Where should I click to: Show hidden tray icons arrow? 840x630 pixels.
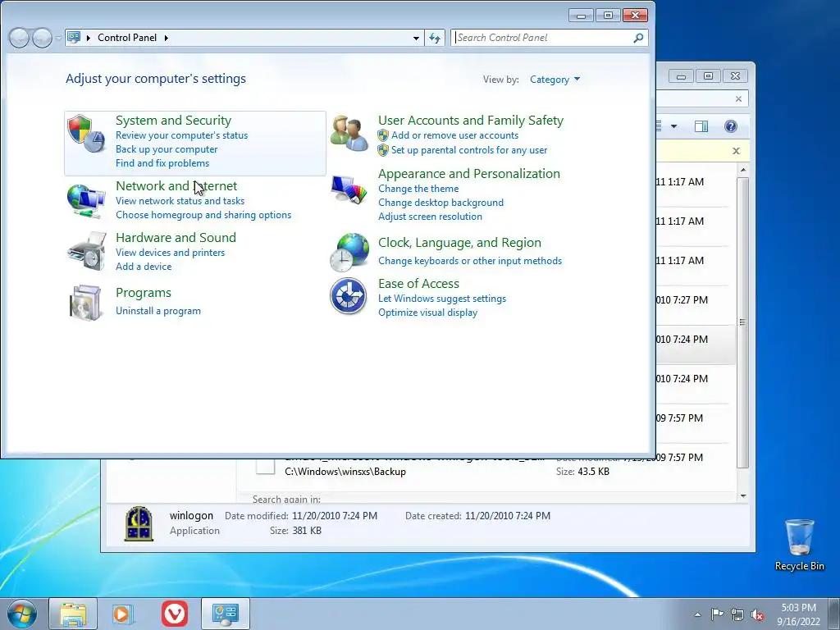pos(697,614)
